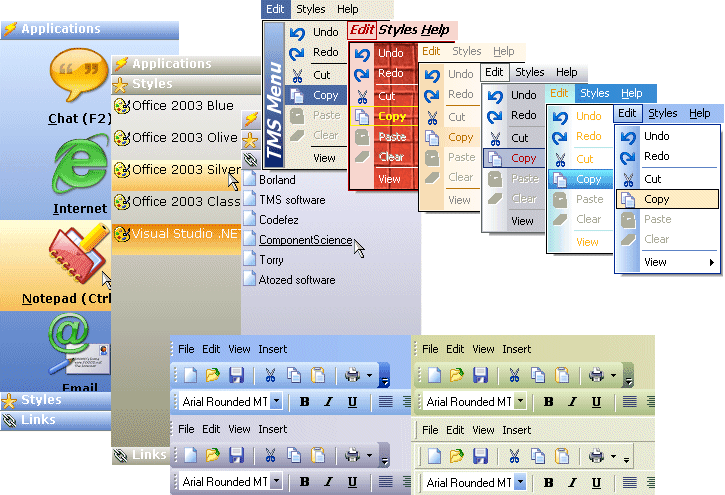Viewport: 725px width, 495px height.
Task: Click the chain link icon in collapsed links panel
Action: pos(250,160)
